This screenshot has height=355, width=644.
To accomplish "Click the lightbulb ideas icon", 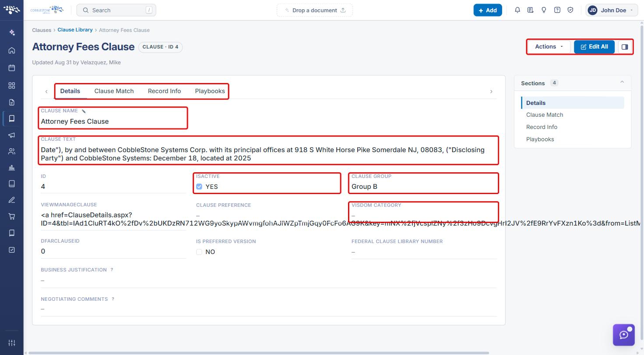I will pyautogui.click(x=544, y=10).
